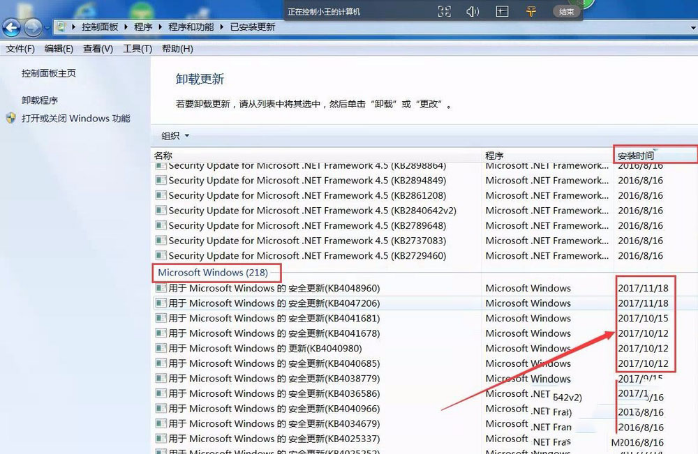
Task: Click the back navigation arrow button
Action: coord(12,27)
